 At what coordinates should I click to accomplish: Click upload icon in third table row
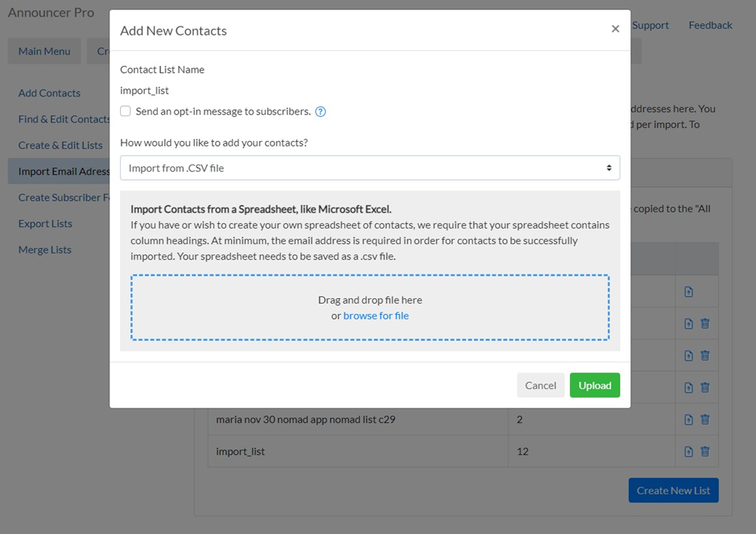point(689,355)
